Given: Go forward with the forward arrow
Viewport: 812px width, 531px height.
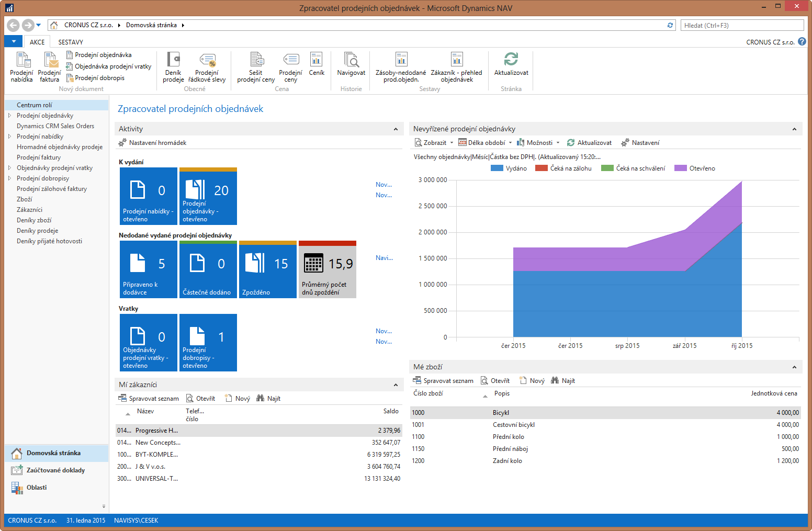Looking at the screenshot, I should click(x=28, y=25).
